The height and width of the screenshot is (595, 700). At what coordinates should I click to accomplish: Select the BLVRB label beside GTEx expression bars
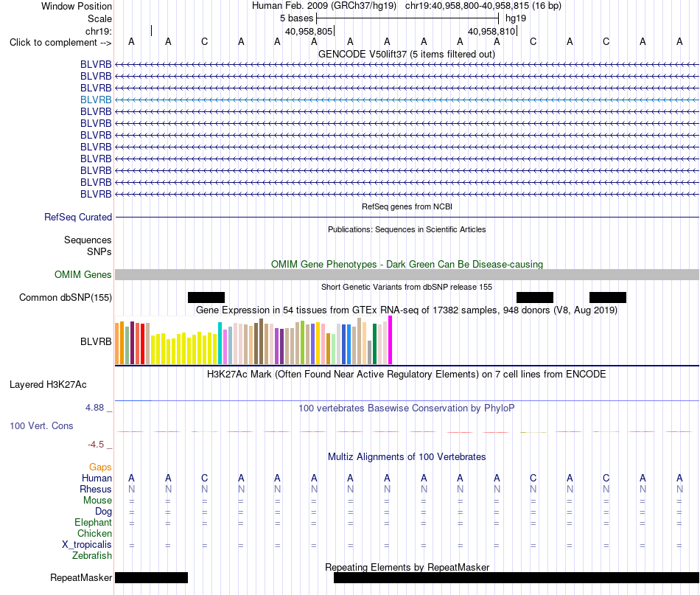tap(96, 341)
